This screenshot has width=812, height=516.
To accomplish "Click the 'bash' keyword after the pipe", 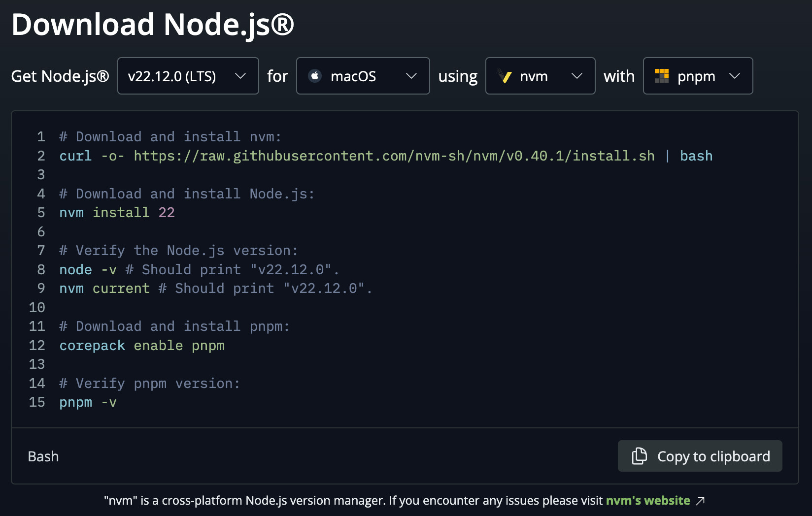I will point(696,156).
